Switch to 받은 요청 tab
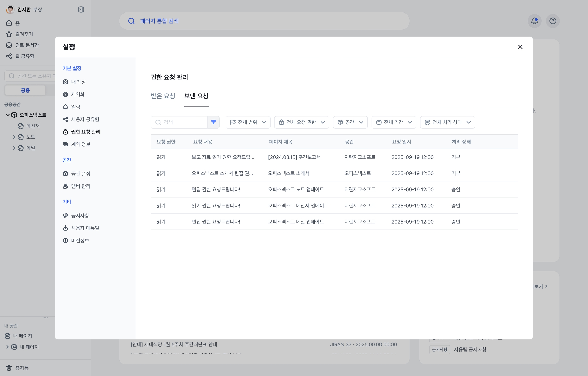 point(163,96)
